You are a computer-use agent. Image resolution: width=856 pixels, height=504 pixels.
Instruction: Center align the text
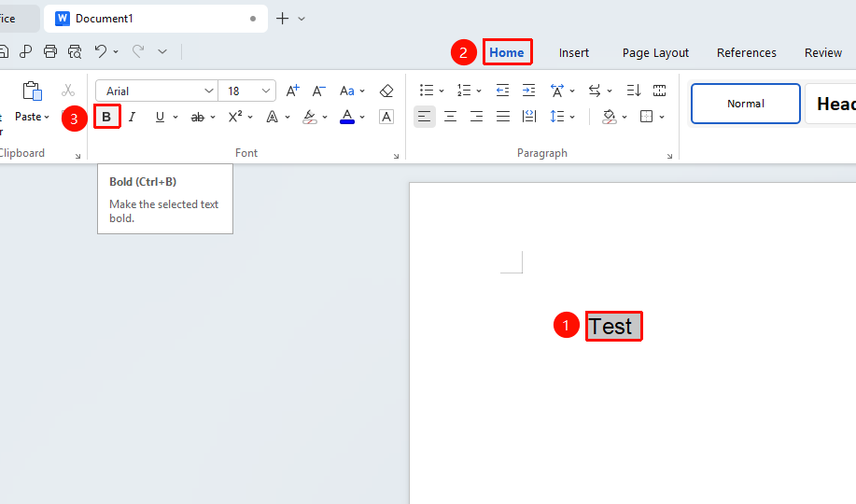click(x=450, y=117)
